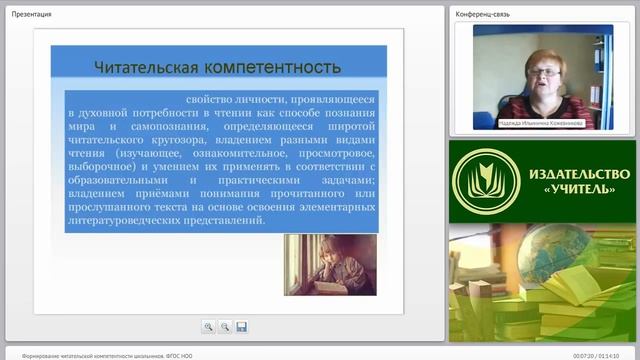The height and width of the screenshot is (360, 640).
Task: Select the speaker's name caption on video
Action: coord(541,123)
